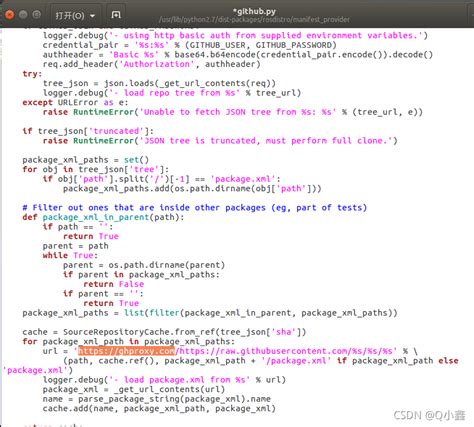Click the file path subtitle under github.py
This screenshot has height=427, width=474.
(254, 19)
